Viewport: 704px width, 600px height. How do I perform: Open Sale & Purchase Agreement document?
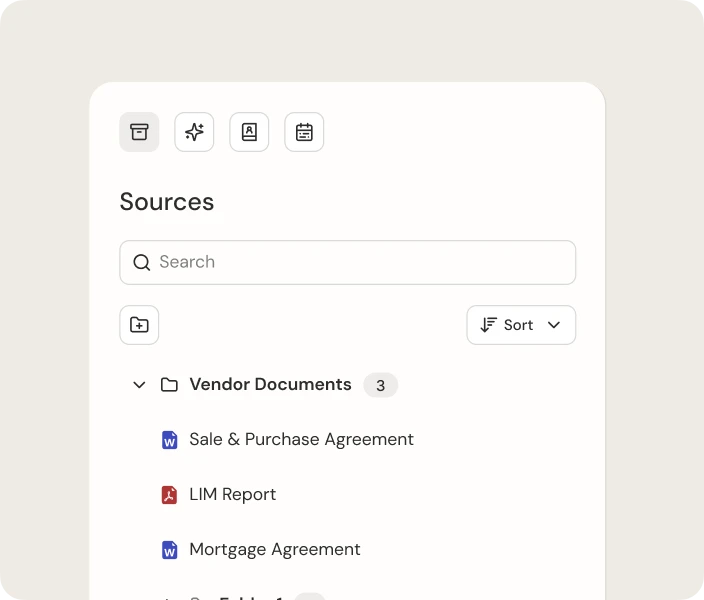(x=301, y=439)
